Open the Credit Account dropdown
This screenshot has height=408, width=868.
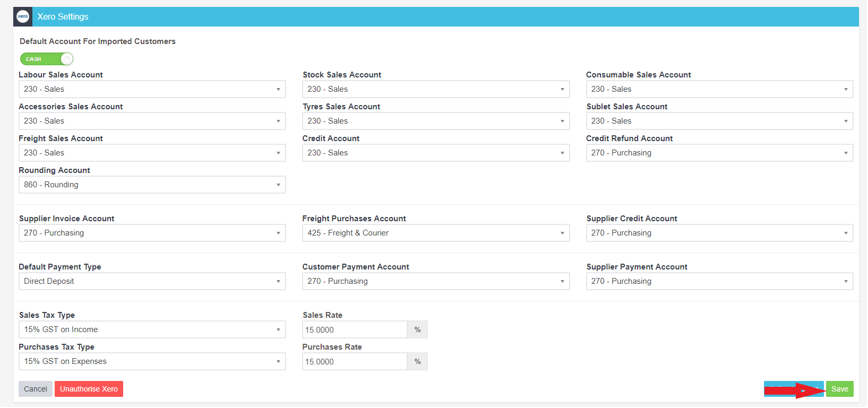pos(436,153)
